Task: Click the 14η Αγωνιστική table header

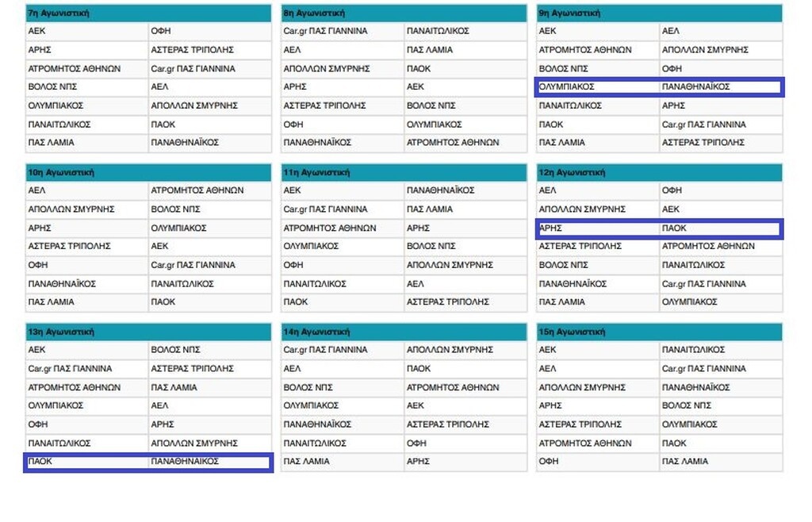Action: point(404,332)
